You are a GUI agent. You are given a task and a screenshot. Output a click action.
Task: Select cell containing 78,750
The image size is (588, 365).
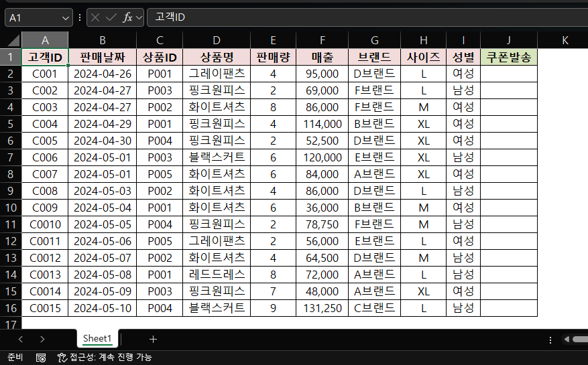tap(322, 224)
